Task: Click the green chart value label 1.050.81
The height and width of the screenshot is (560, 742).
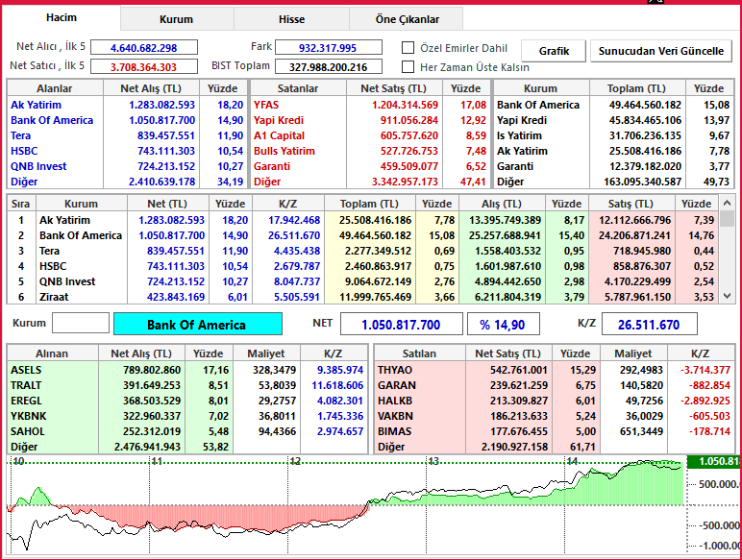Action: pos(713,462)
